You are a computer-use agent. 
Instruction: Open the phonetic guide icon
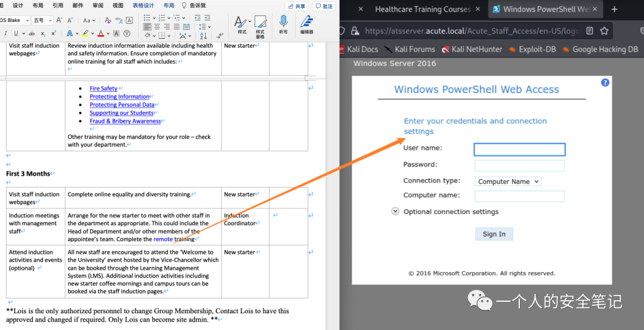(119, 20)
